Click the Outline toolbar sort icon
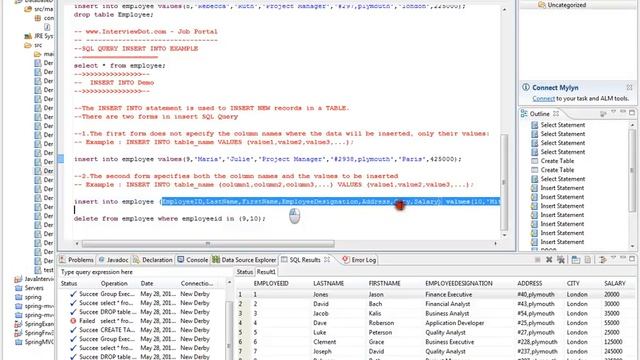The height and width of the screenshot is (360, 640). pyautogui.click(x=603, y=113)
